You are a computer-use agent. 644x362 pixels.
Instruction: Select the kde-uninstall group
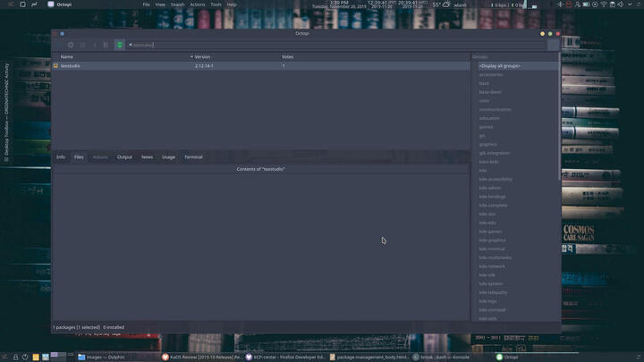(492, 310)
